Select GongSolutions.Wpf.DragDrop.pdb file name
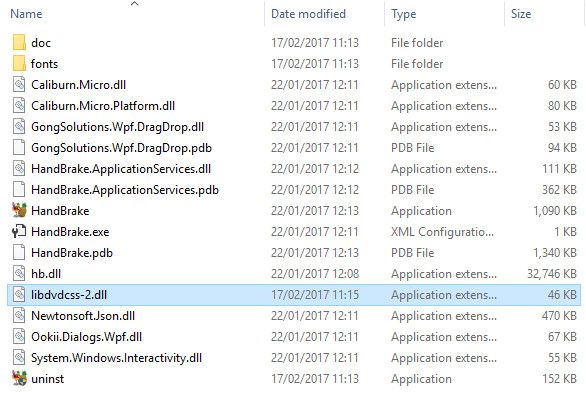Screen dimensions: 586x395 pyautogui.click(x=121, y=148)
